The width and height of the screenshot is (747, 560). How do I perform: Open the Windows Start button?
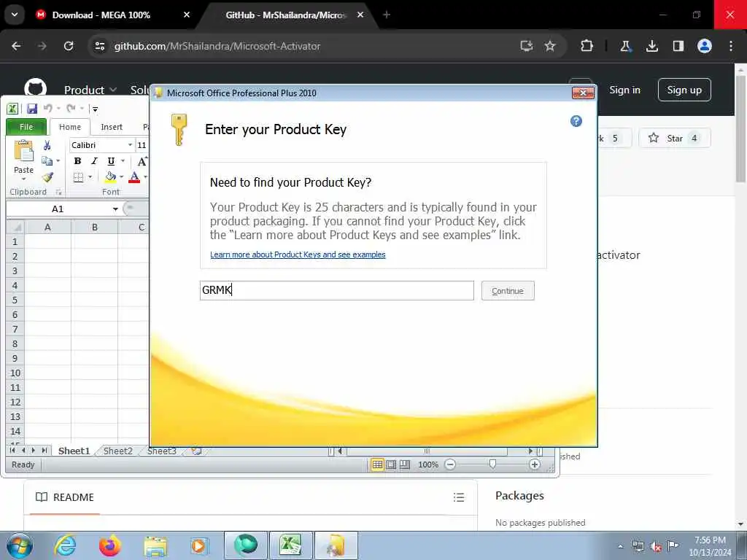[19, 545]
